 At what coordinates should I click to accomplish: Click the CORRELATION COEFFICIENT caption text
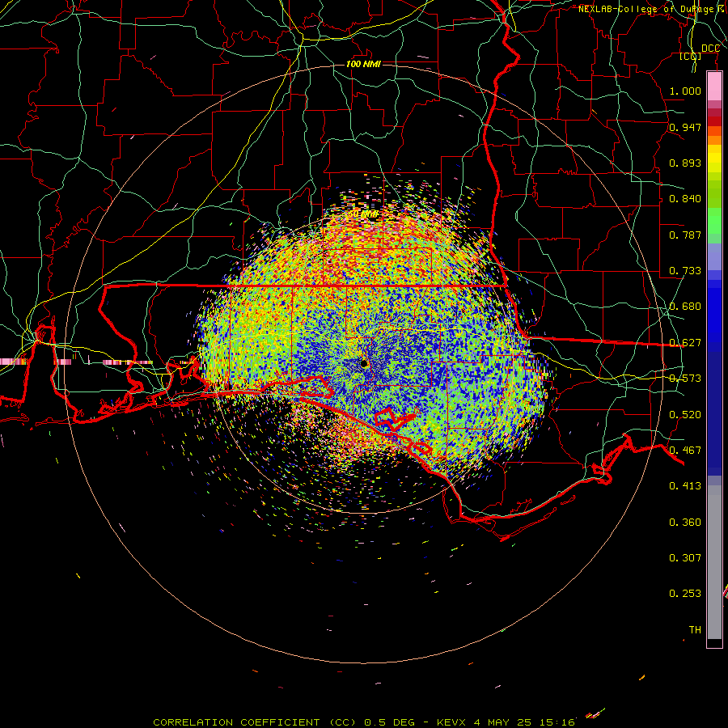[x=236, y=722]
